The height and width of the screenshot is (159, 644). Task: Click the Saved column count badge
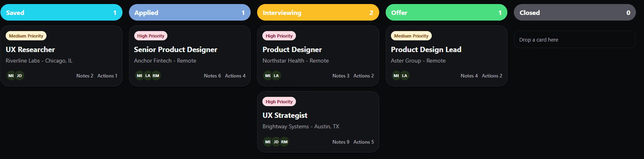[115, 13]
